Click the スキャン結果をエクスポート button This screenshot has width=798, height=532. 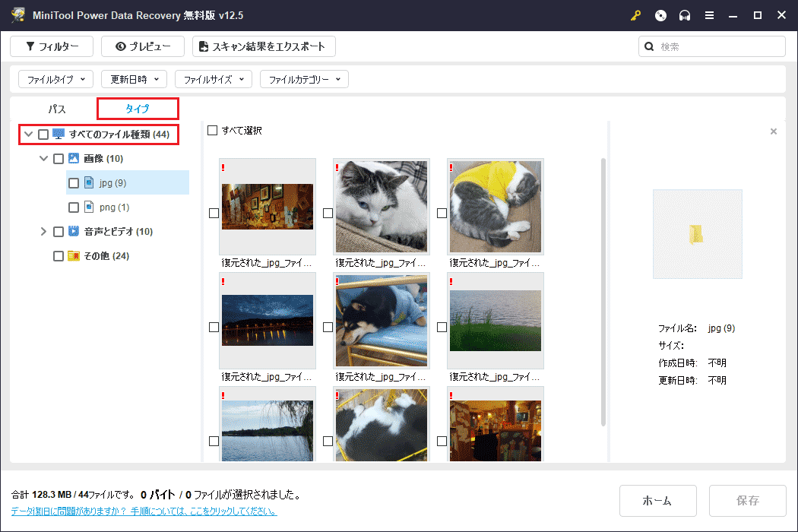(x=264, y=46)
